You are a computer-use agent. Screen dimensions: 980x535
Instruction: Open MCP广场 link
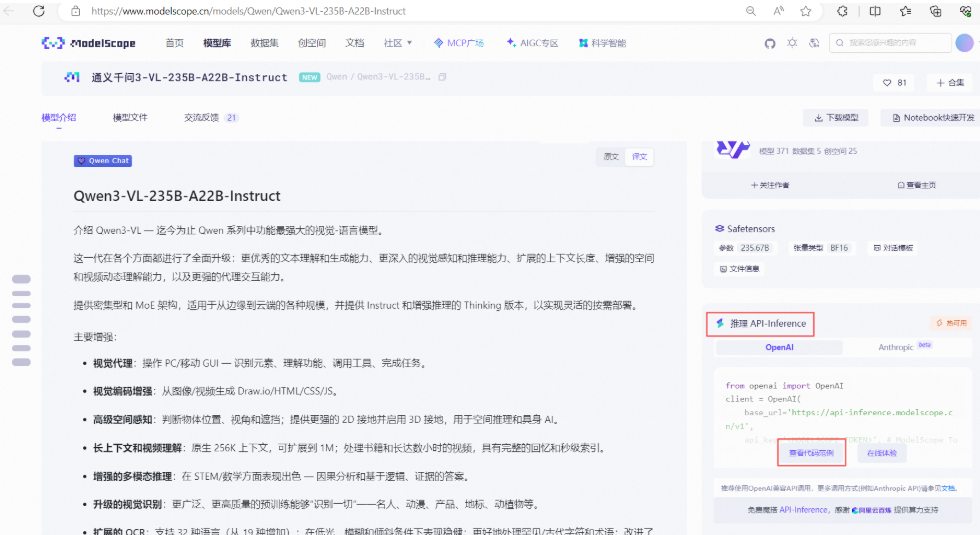[x=459, y=43]
